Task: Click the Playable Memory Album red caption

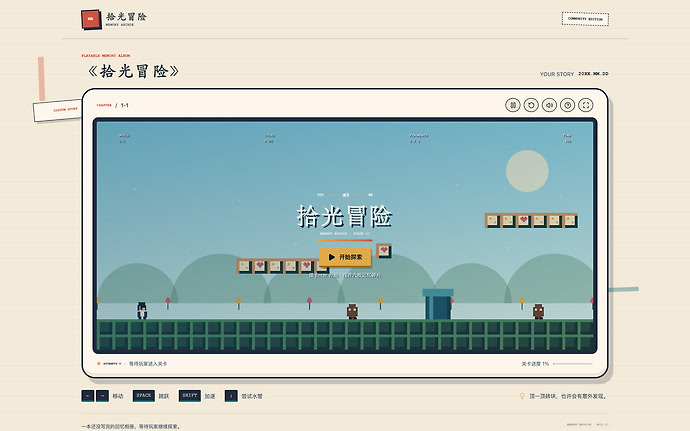Action: click(x=106, y=55)
